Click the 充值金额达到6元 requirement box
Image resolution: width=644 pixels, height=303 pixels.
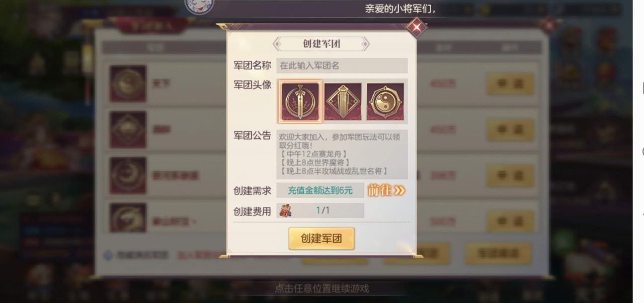(320, 191)
